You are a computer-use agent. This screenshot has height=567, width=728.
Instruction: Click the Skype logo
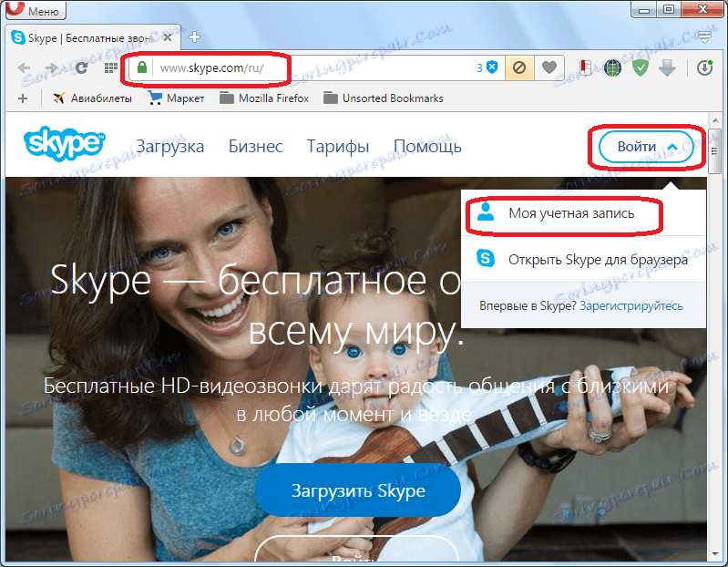click(64, 143)
